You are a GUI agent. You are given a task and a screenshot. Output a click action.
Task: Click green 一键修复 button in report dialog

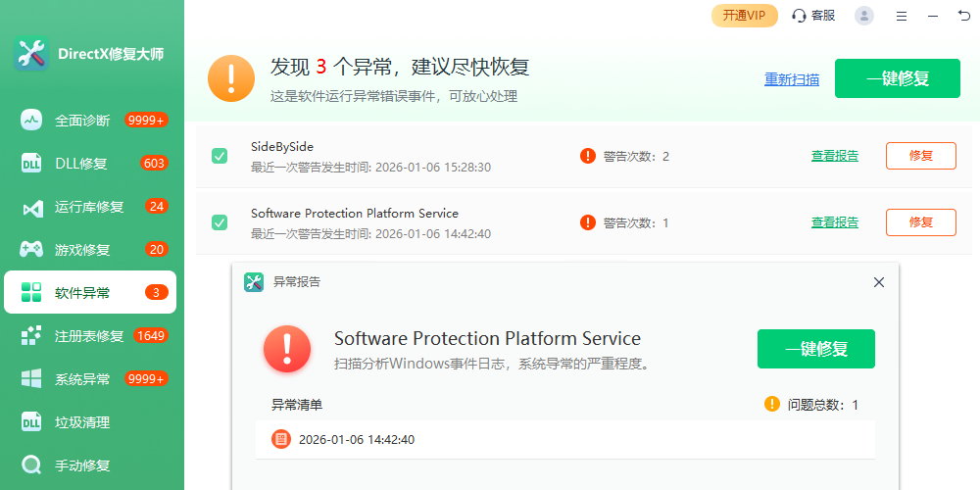[815, 349]
